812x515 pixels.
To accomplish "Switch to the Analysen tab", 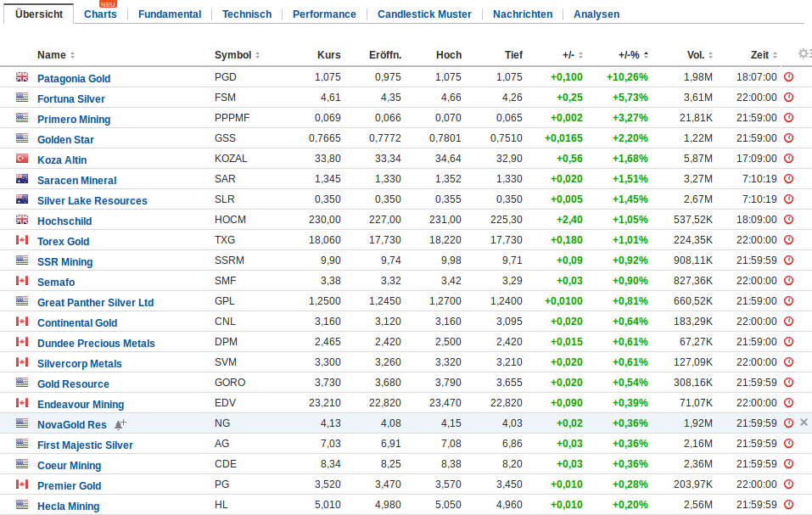I will coord(596,14).
